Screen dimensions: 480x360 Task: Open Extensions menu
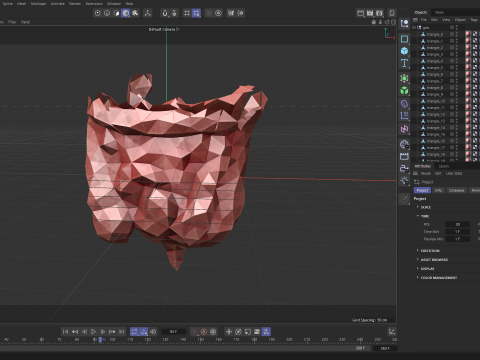[x=94, y=4]
